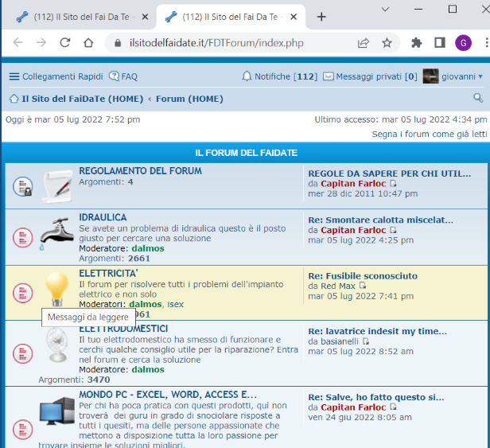Click the computer icon for Mondo PC

click(x=57, y=411)
